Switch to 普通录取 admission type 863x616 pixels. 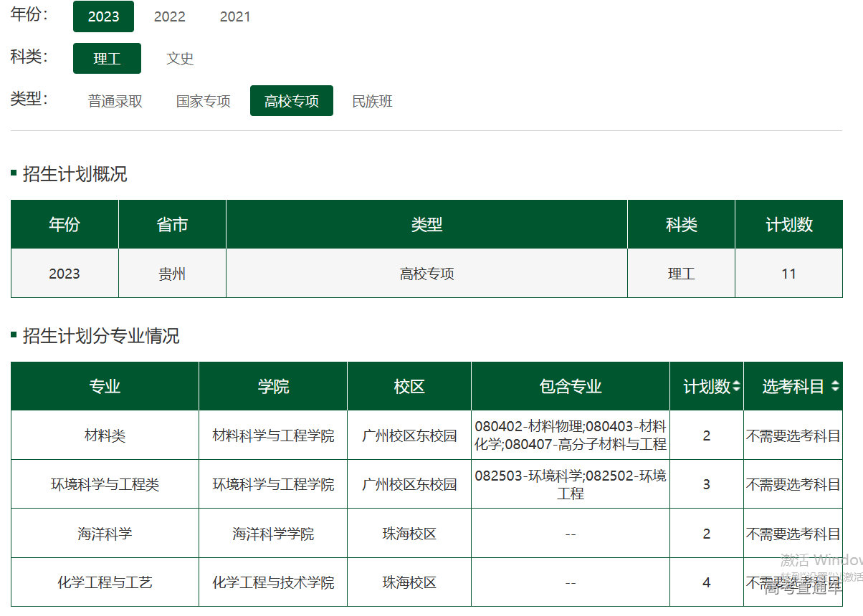coord(115,101)
